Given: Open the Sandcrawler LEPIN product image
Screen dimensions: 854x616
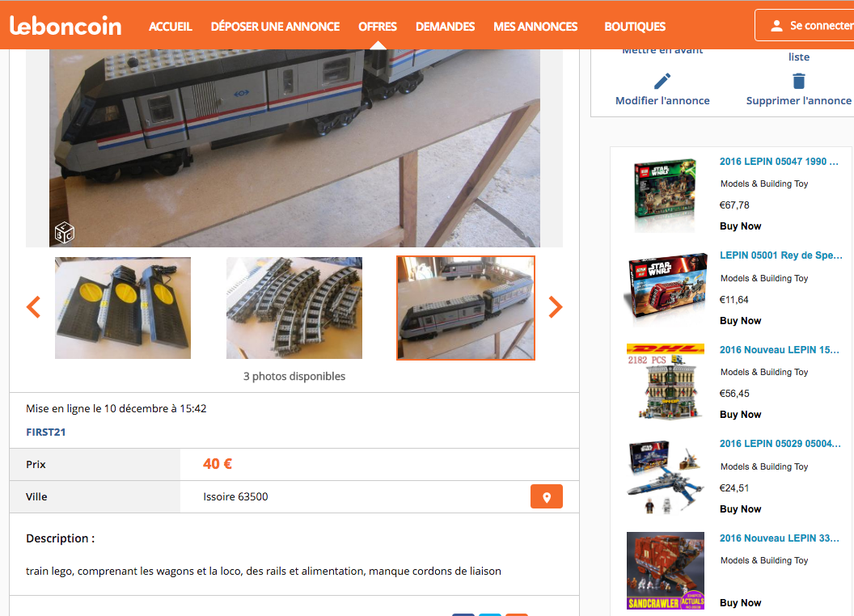Looking at the screenshot, I should [x=665, y=571].
